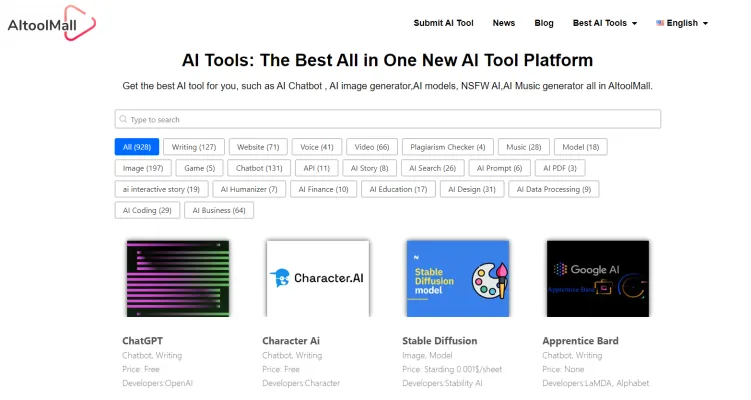The width and height of the screenshot is (751, 400).
Task: Open the Character Ai title link
Action: (292, 341)
